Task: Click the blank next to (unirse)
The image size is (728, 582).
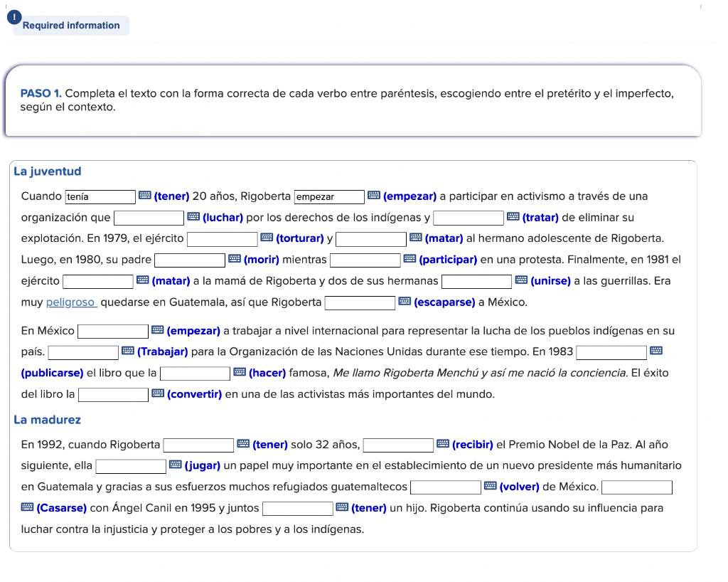Action: [476, 281]
